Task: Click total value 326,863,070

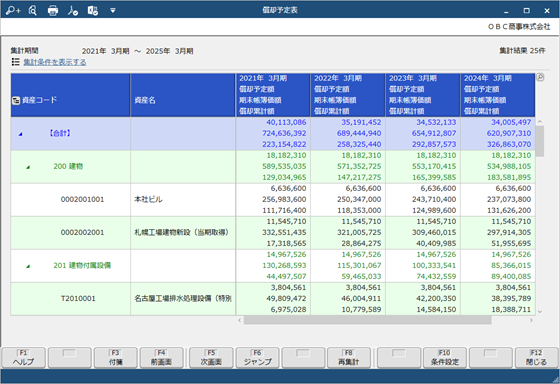Action: pyautogui.click(x=509, y=144)
